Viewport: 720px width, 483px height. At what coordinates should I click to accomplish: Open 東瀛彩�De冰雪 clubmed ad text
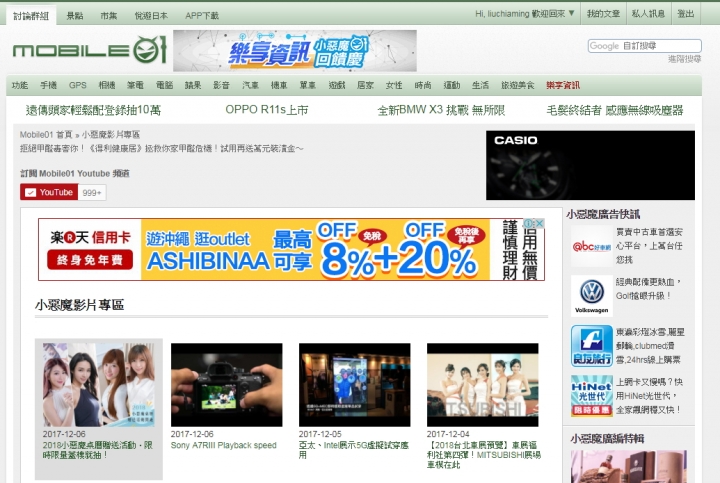(650, 346)
